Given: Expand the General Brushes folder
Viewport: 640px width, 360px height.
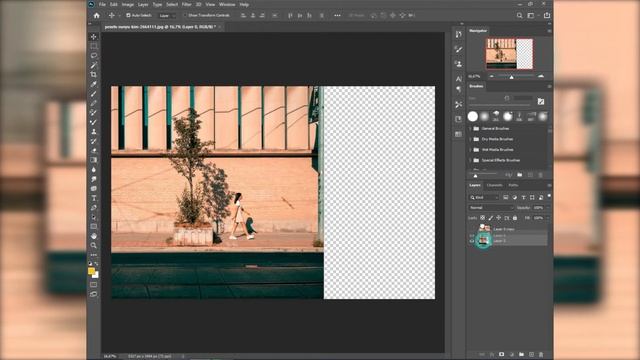Looking at the screenshot, I should coord(470,129).
